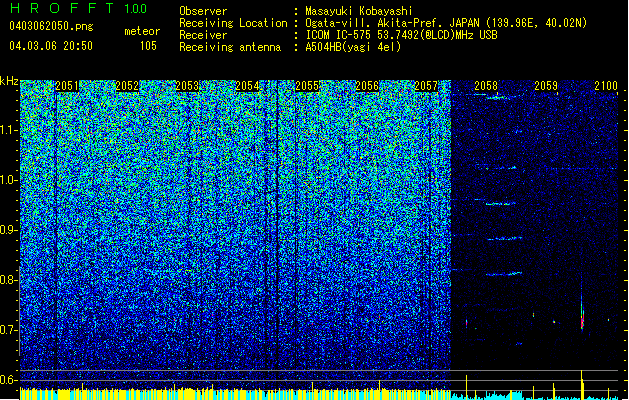
Task: Click the 0.7 frequency axis label
Action: 8,330
